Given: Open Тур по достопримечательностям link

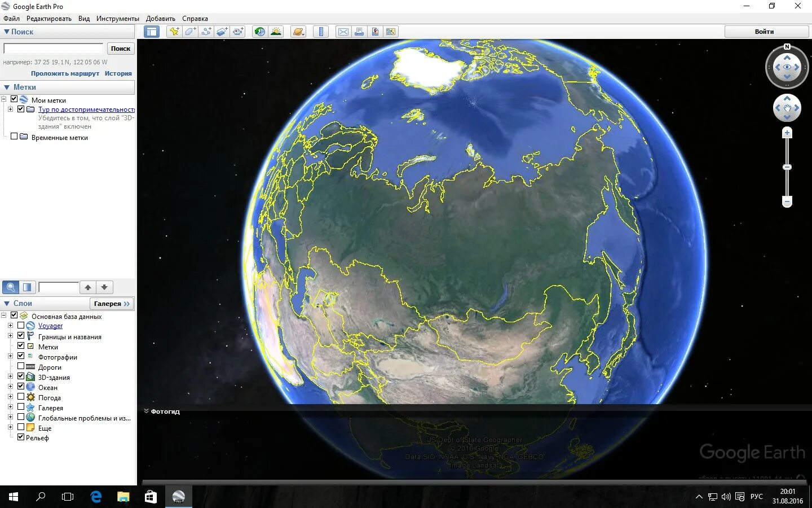Looking at the screenshot, I should (x=86, y=110).
